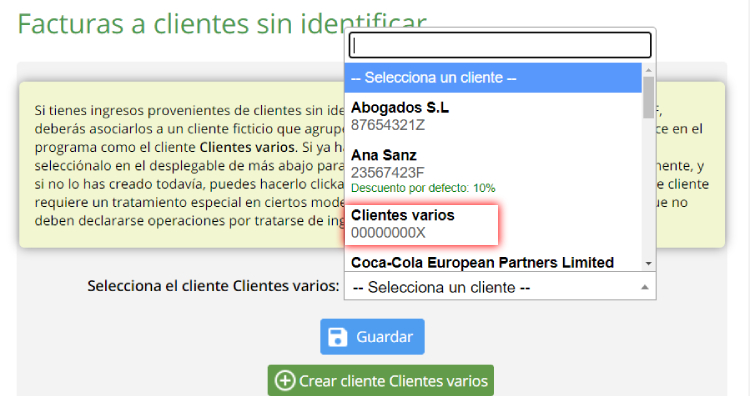The height and width of the screenshot is (396, 750).
Task: Click 'Selecciona el cliente Clientes varios:' label
Action: (x=213, y=286)
